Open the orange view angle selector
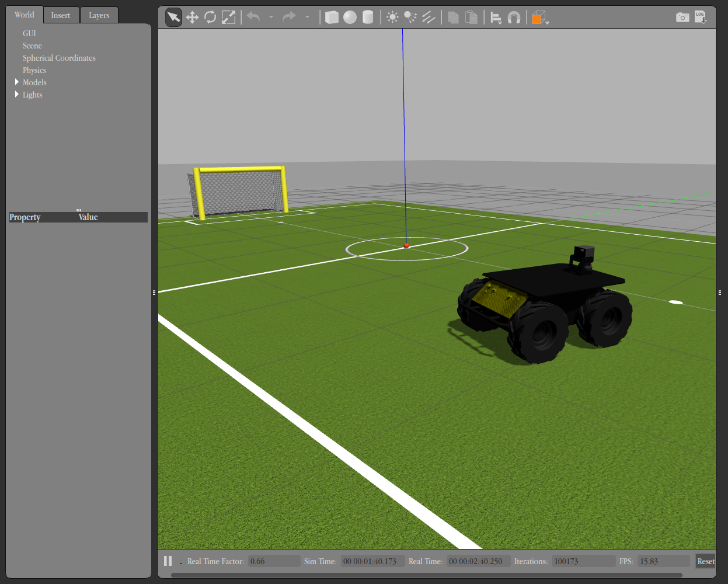The height and width of the screenshot is (584, 728). coord(540,18)
